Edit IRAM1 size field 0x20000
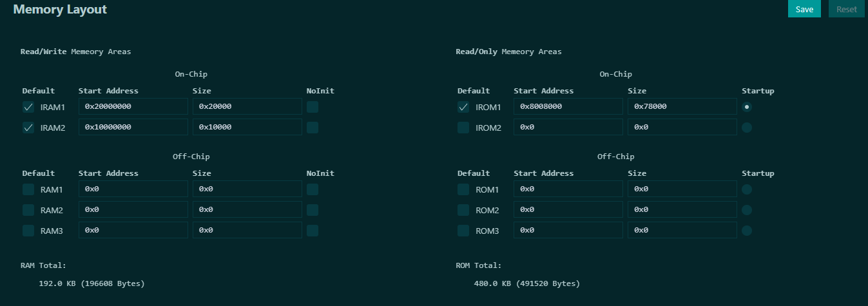The image size is (868, 306). 247,107
